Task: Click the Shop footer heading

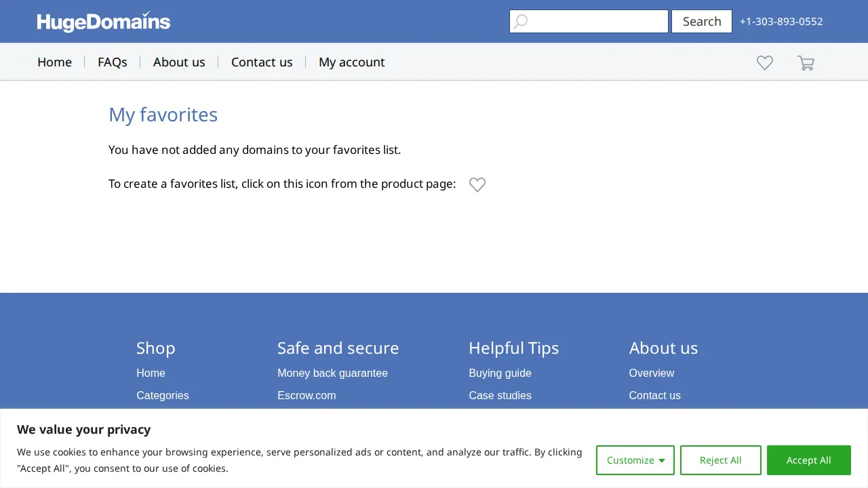Action: 156,348
